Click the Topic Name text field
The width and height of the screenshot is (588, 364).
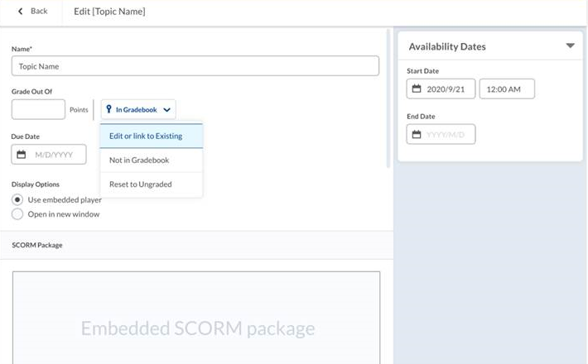195,66
